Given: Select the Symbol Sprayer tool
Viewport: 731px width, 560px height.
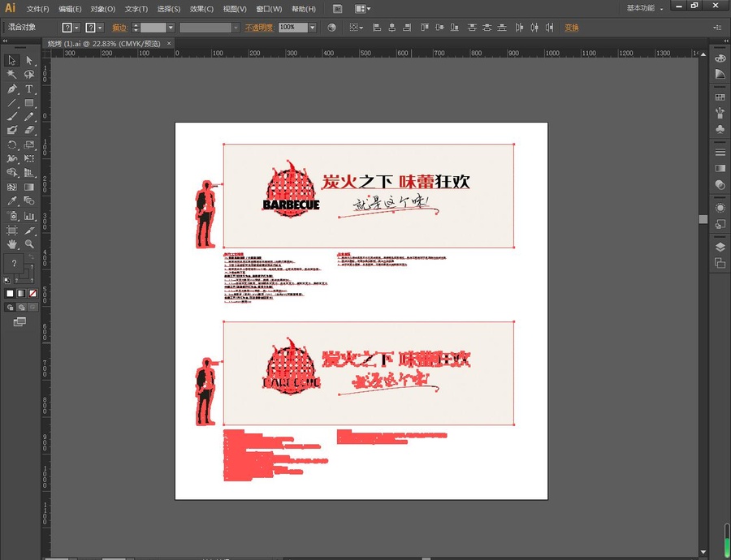Looking at the screenshot, I should point(11,216).
